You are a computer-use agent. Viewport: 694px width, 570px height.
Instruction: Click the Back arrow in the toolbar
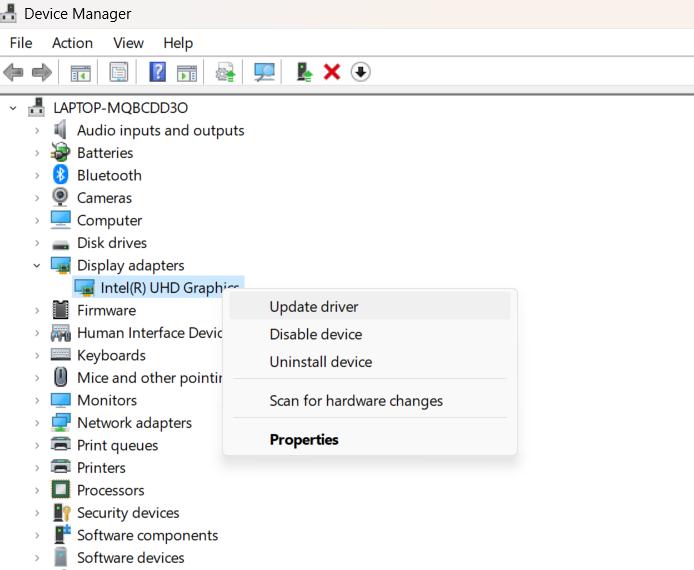(14, 72)
